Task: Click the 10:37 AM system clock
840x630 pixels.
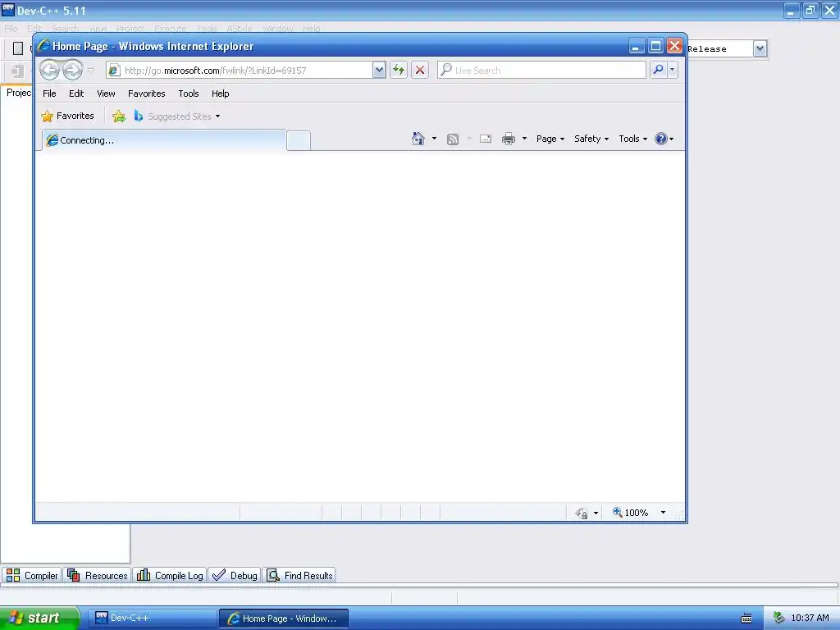Action: pyautogui.click(x=810, y=619)
